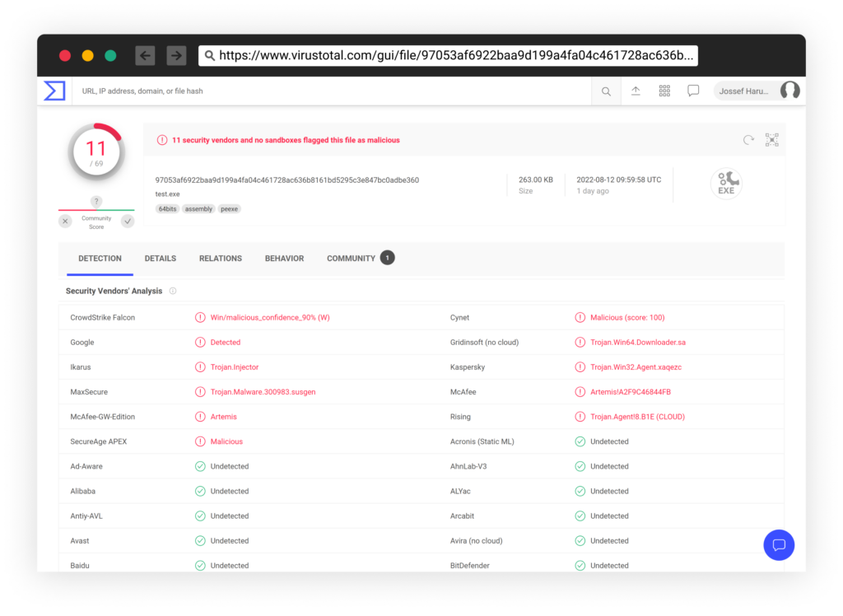Click the Avira (no cloud) vendor name
The height and width of the screenshot is (616, 843).
coord(477,541)
